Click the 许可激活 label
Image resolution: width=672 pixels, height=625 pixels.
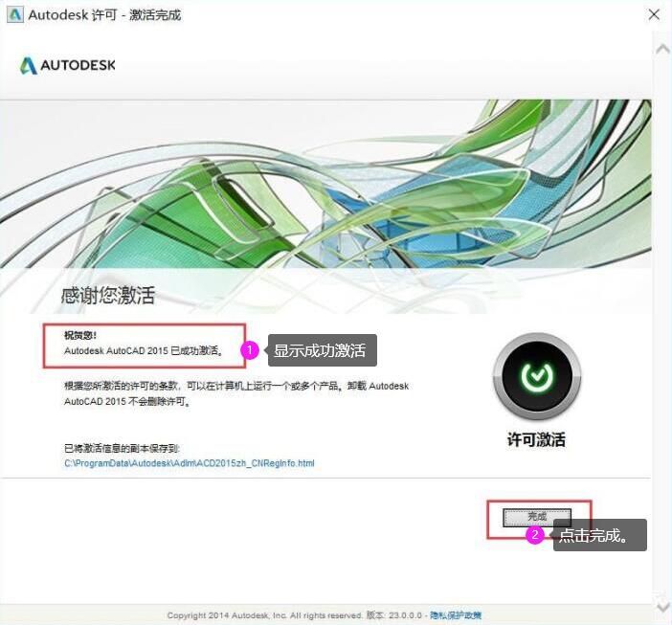point(537,439)
